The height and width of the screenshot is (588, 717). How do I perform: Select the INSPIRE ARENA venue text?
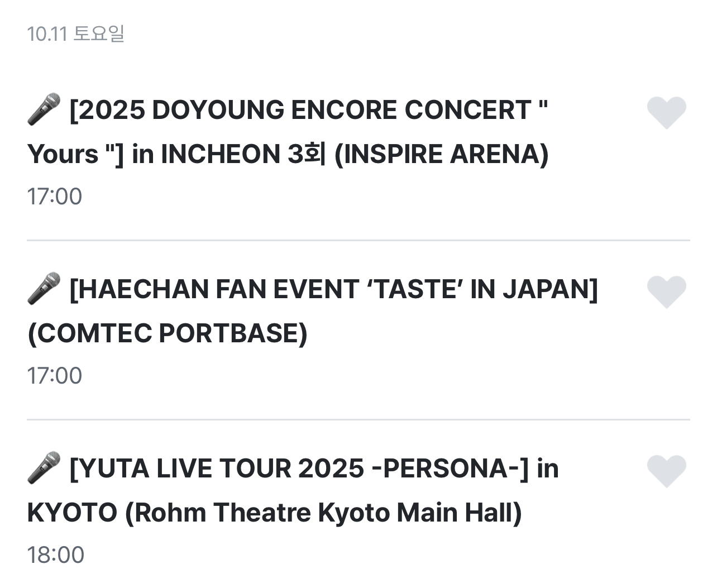441,154
